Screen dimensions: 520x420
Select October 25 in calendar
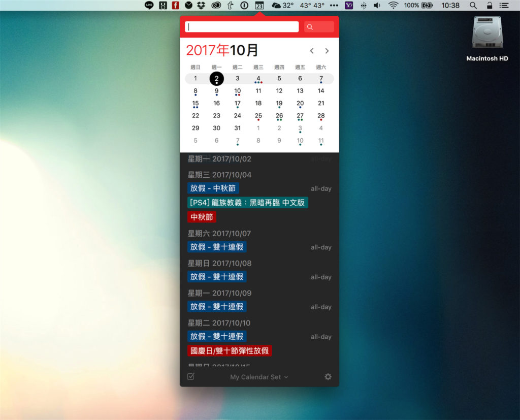tap(258, 116)
